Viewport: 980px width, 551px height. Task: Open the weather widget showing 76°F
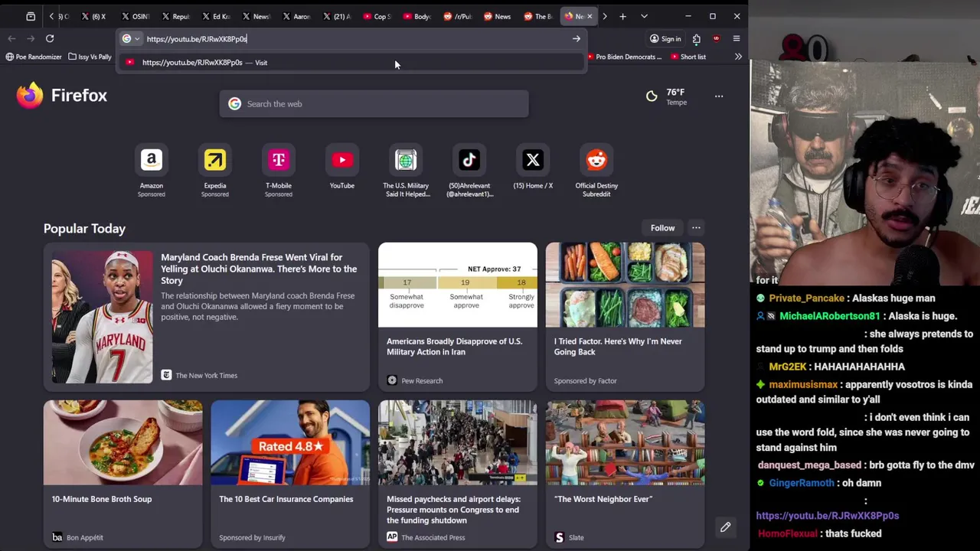point(666,96)
